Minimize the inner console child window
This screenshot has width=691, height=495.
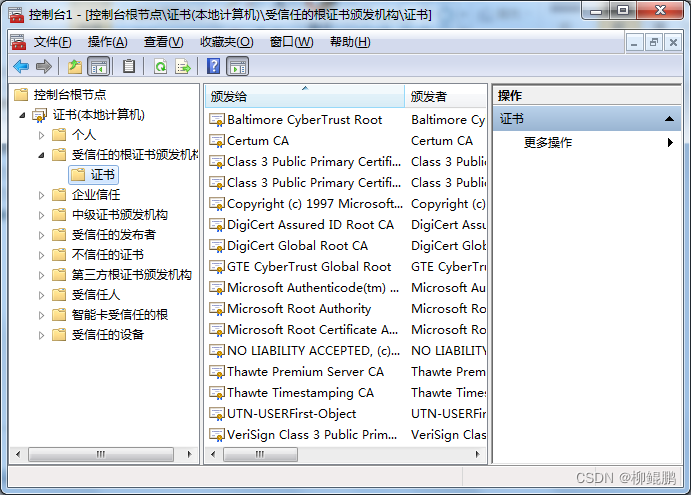[635, 43]
